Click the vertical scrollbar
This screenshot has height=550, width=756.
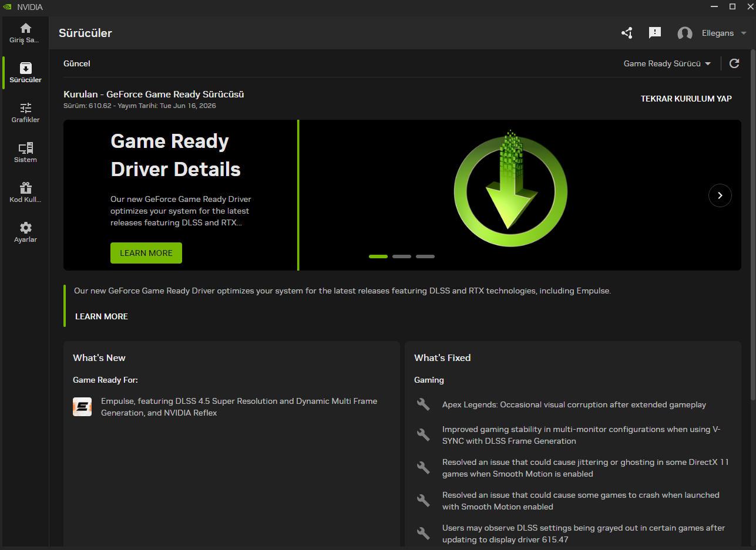coord(752,225)
